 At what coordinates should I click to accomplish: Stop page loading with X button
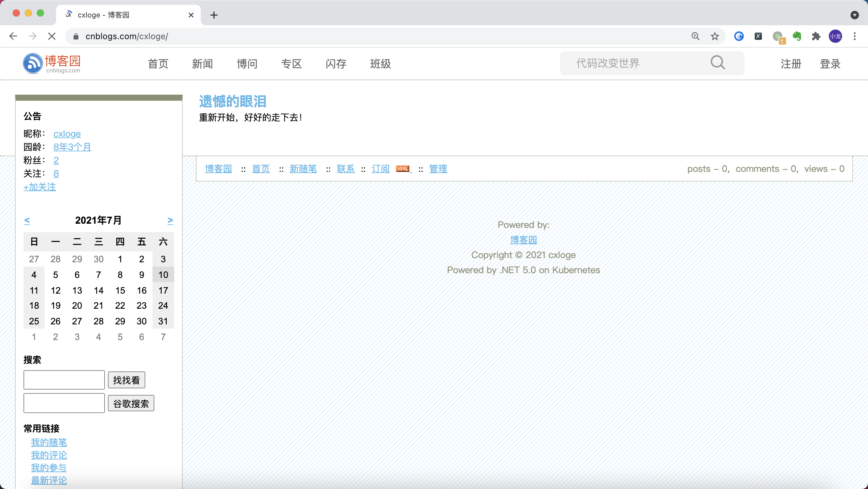(x=52, y=36)
